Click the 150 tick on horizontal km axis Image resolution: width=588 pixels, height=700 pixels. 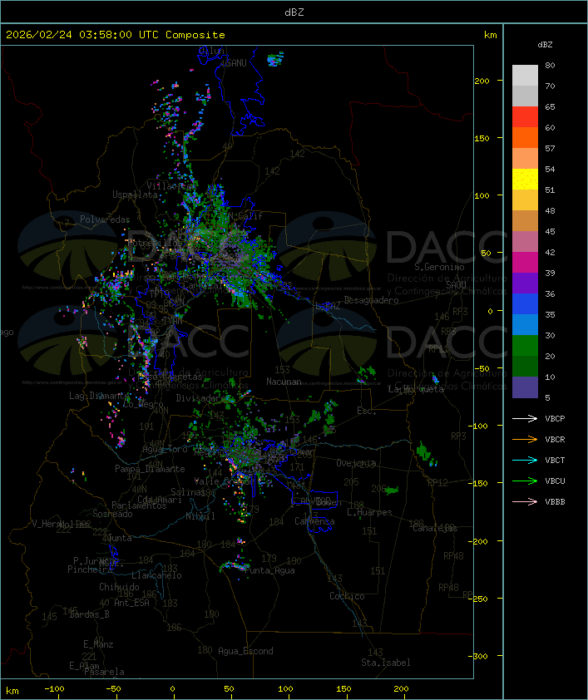343,689
